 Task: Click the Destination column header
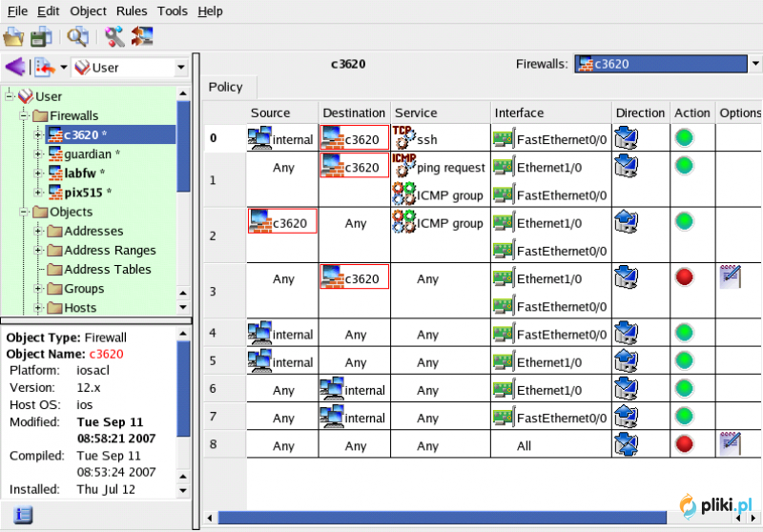[x=354, y=113]
